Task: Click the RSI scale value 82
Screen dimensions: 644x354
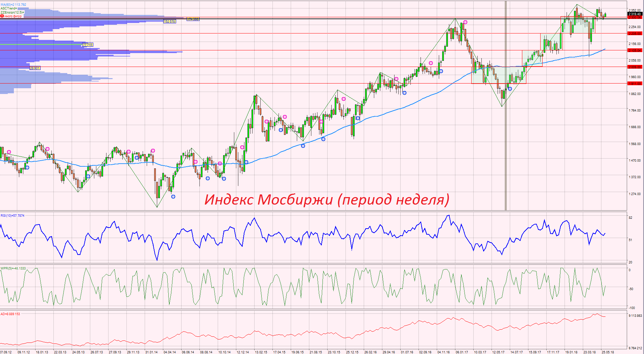Action: tap(630, 217)
